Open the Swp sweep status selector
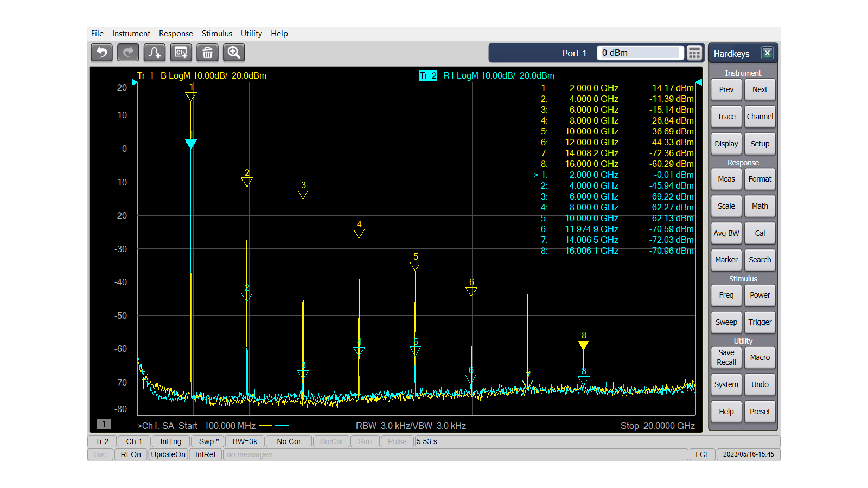Image resolution: width=868 pixels, height=488 pixels. (x=208, y=441)
